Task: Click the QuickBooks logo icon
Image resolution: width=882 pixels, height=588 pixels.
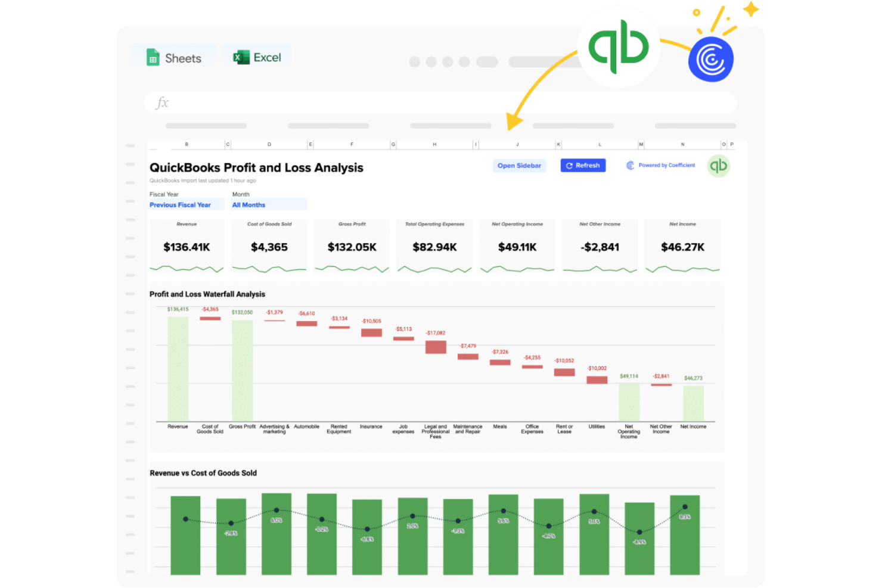Action: click(619, 46)
